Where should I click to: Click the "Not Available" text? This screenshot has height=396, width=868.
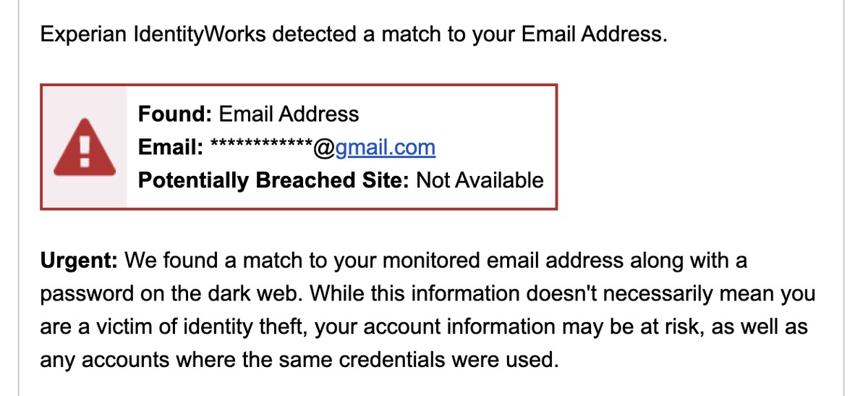pos(480,180)
